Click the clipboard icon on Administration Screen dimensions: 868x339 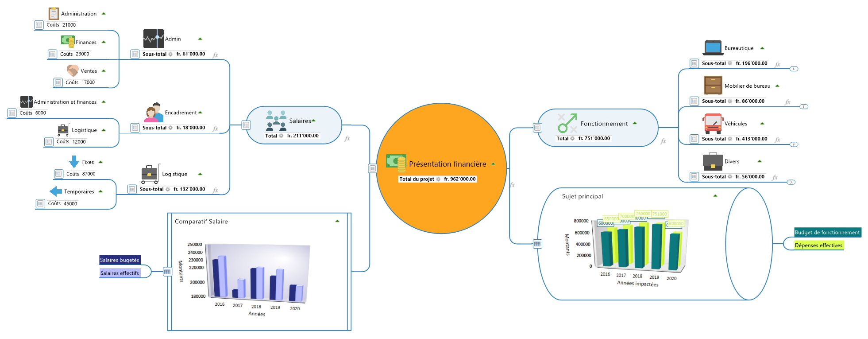54,14
